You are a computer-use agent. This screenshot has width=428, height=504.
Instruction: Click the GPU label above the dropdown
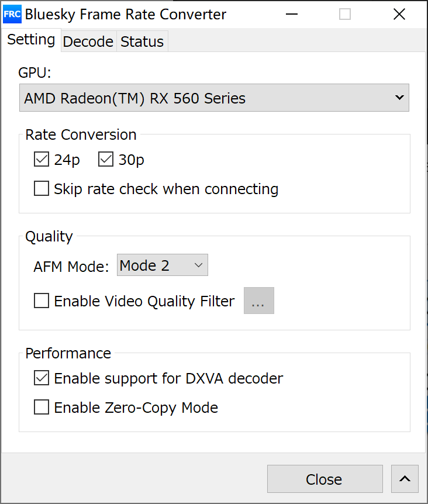[x=34, y=73]
